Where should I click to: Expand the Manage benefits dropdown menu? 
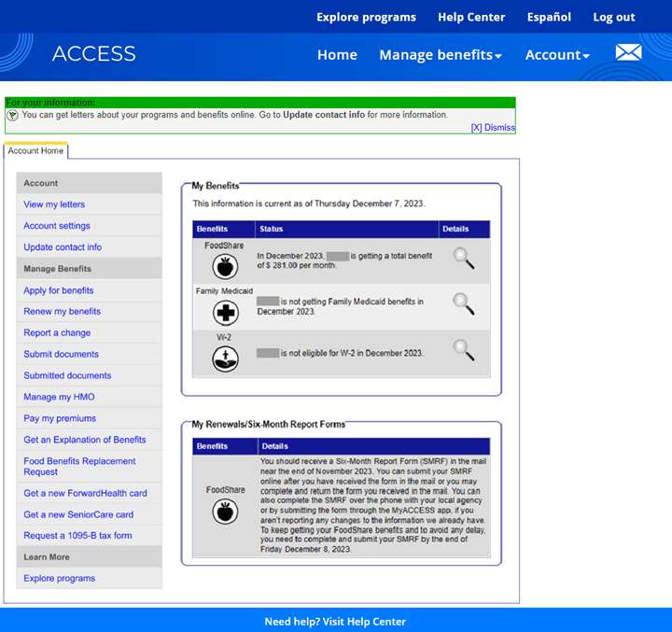coord(440,55)
